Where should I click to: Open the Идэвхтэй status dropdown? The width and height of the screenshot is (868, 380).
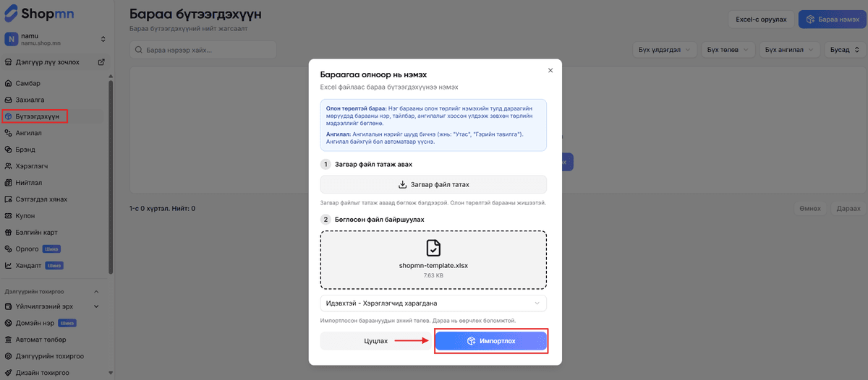click(433, 303)
